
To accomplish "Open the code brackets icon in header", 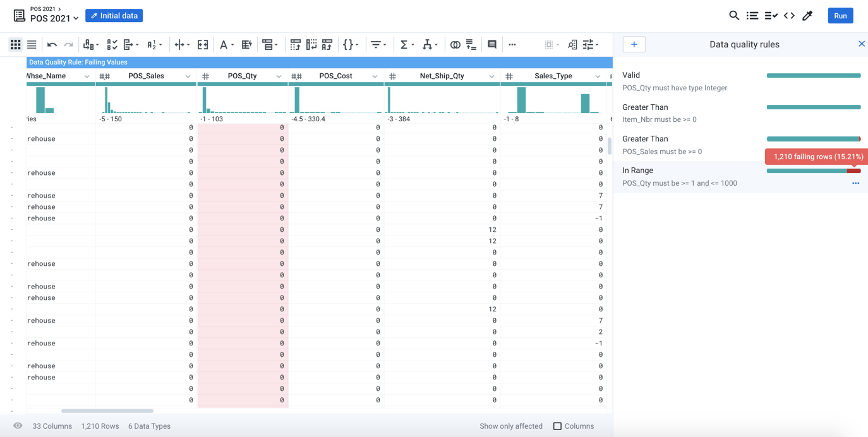I will click(x=789, y=16).
